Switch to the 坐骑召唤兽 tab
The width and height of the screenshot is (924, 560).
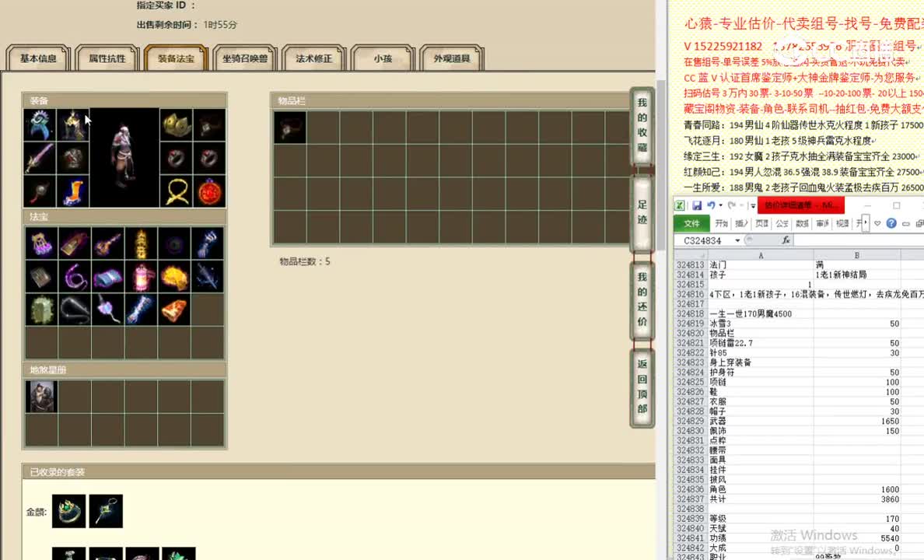244,58
